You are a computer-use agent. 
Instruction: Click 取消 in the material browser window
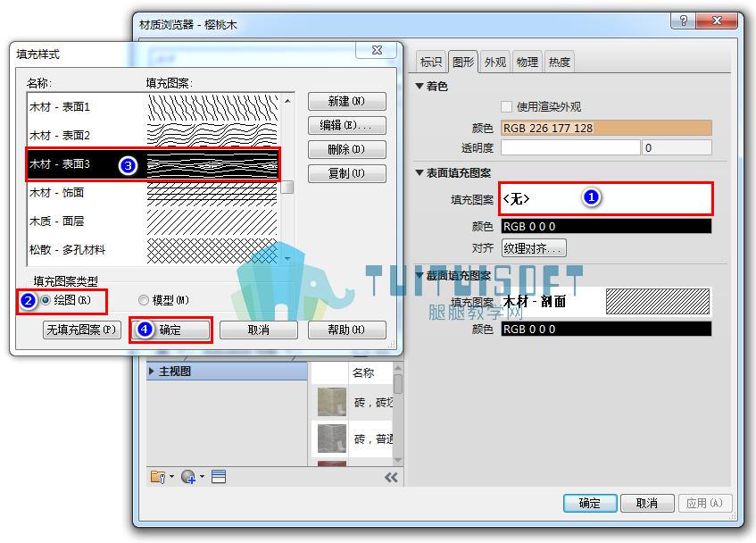pos(646,503)
